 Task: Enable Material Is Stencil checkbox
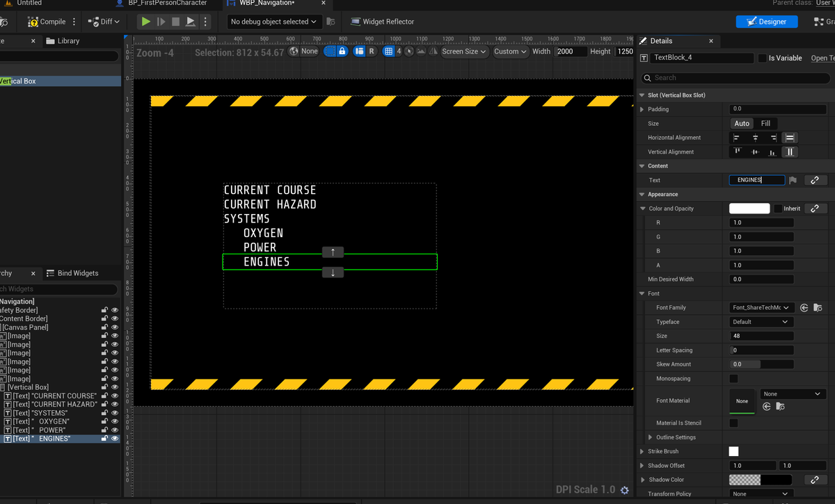click(733, 423)
